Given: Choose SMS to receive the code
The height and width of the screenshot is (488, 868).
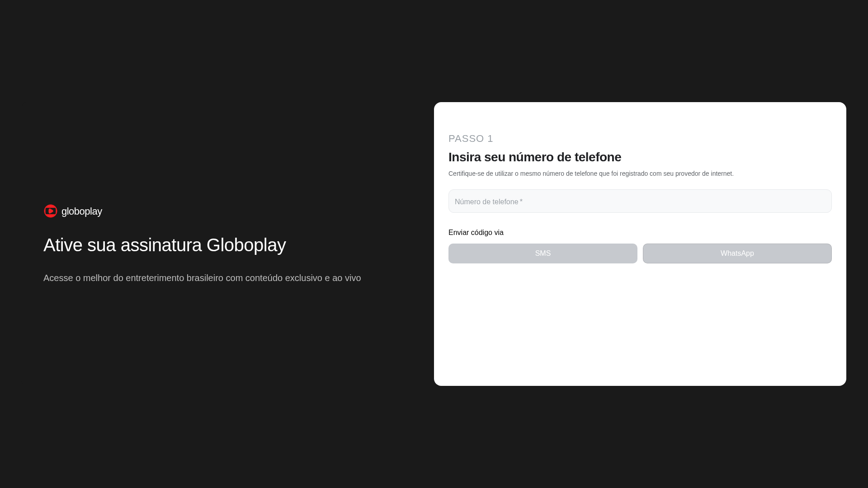Looking at the screenshot, I should (542, 253).
